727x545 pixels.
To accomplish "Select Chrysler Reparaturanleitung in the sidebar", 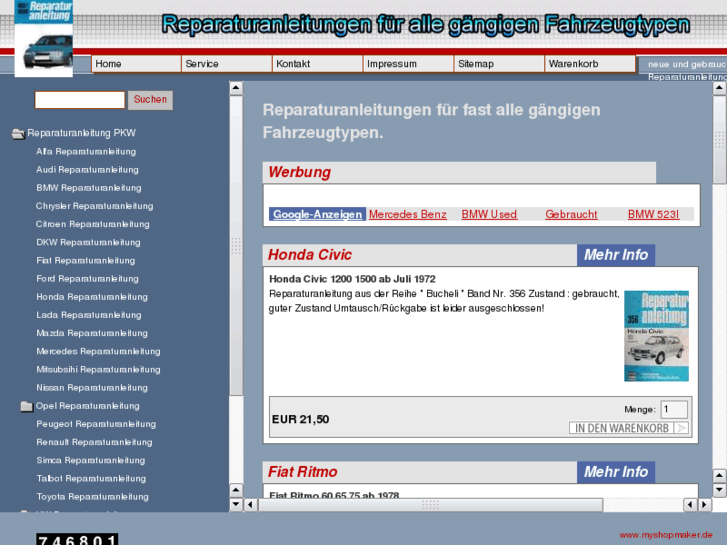I will click(95, 206).
